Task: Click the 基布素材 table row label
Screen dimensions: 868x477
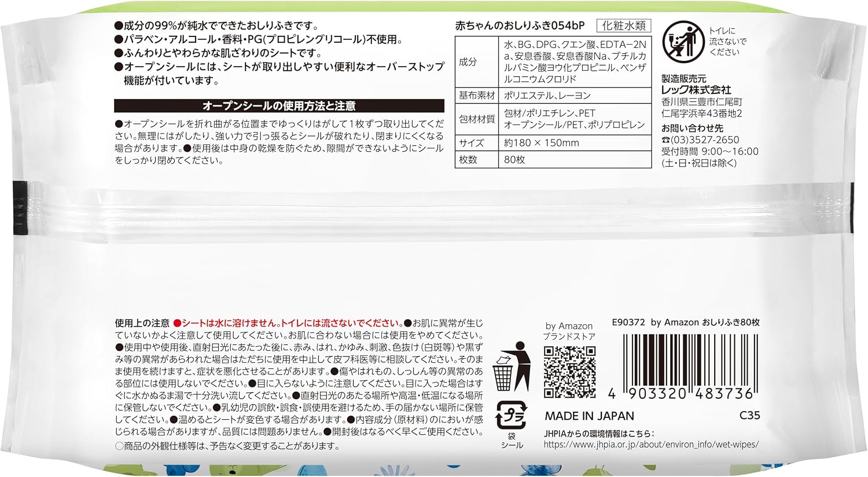Action: 477,96
